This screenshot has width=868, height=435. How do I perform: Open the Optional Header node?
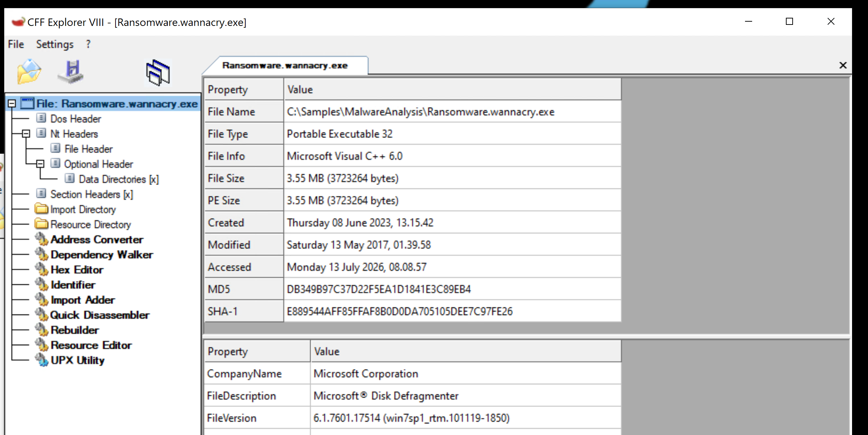point(98,164)
